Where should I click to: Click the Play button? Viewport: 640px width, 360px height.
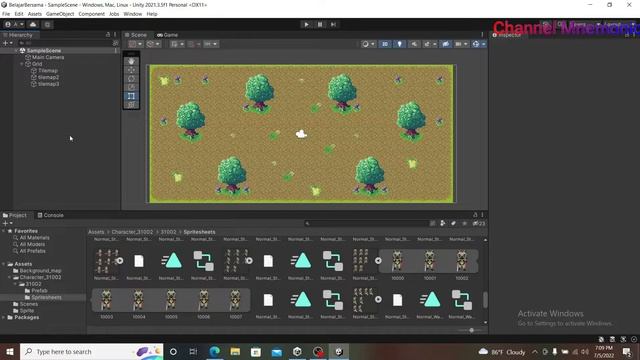306,24
